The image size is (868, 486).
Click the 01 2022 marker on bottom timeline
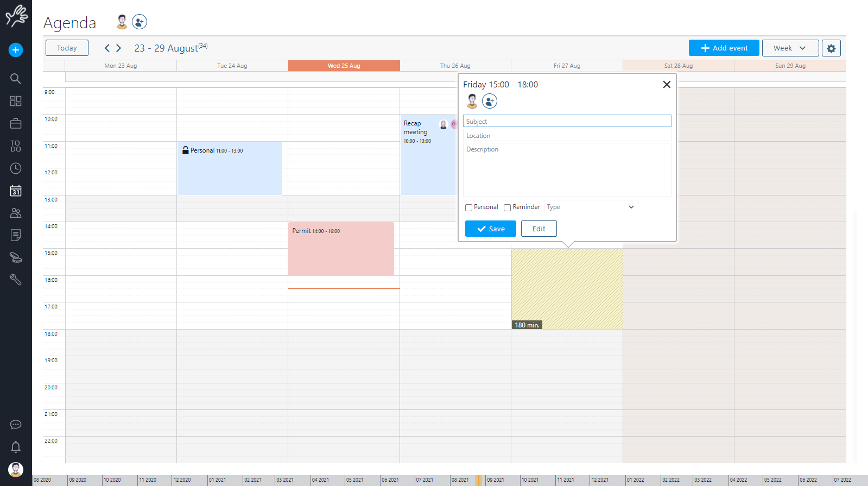click(635, 480)
